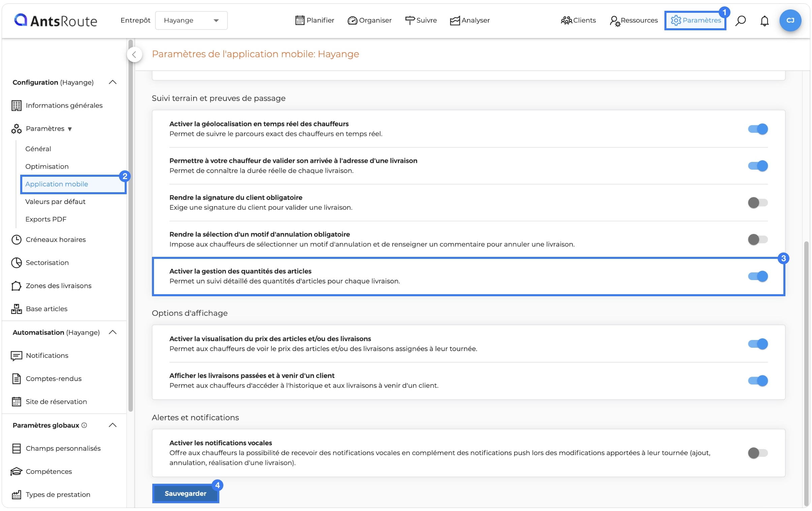Click the Suivre signpost icon

point(410,21)
